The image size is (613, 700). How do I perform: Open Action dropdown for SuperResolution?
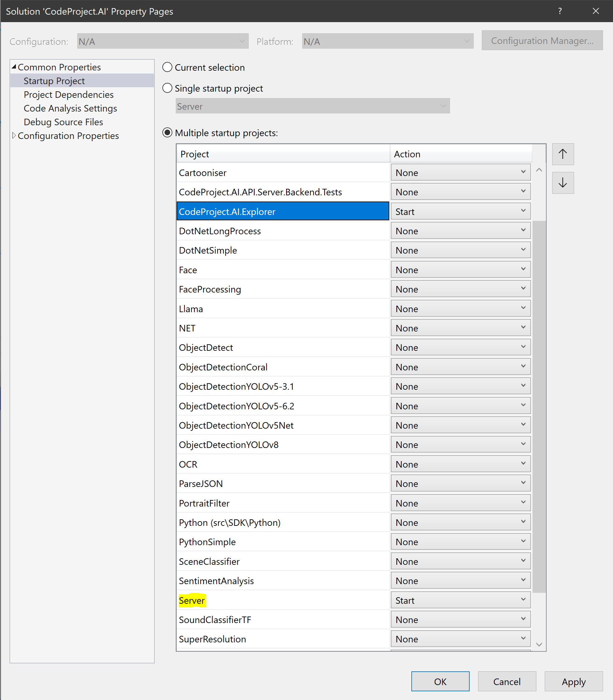click(x=460, y=639)
